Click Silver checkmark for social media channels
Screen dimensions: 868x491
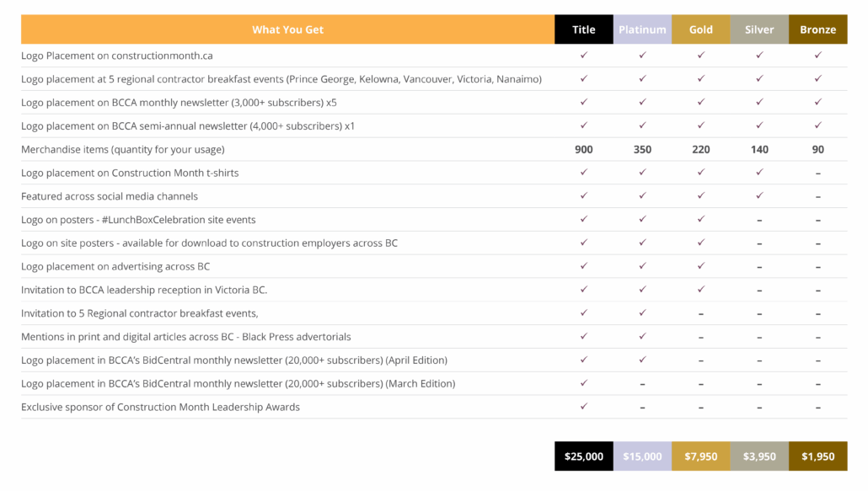point(759,195)
